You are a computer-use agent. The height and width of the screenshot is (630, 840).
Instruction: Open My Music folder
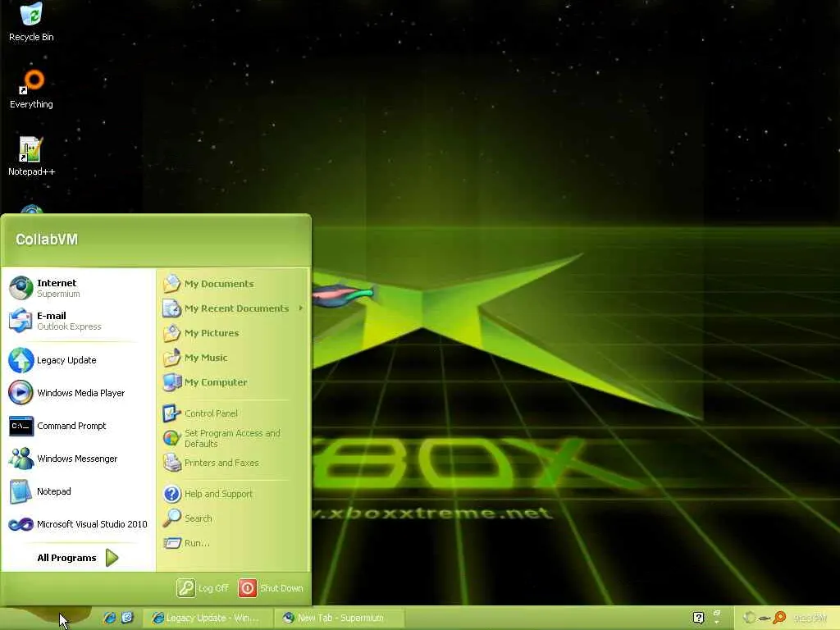click(x=234, y=358)
